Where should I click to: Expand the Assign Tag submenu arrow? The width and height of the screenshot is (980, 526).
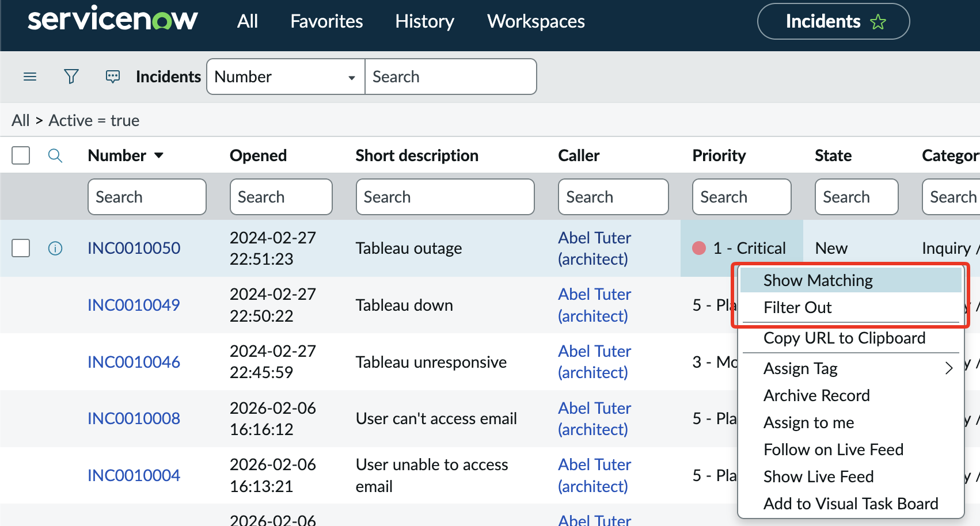948,368
